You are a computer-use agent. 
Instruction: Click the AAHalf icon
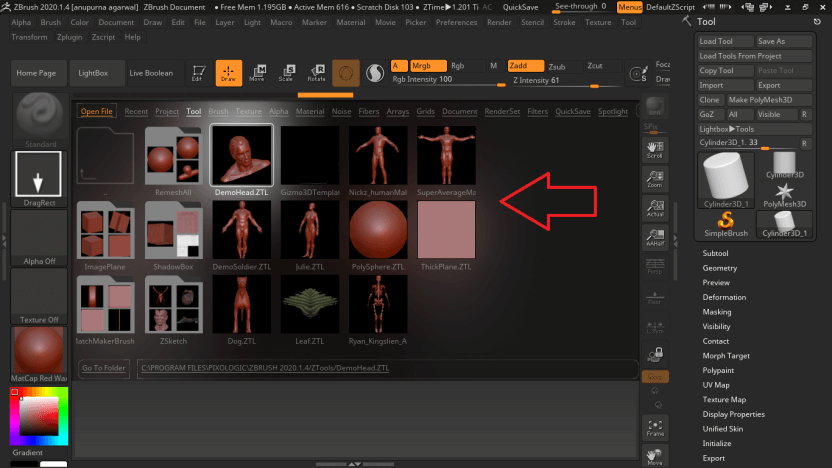[655, 237]
